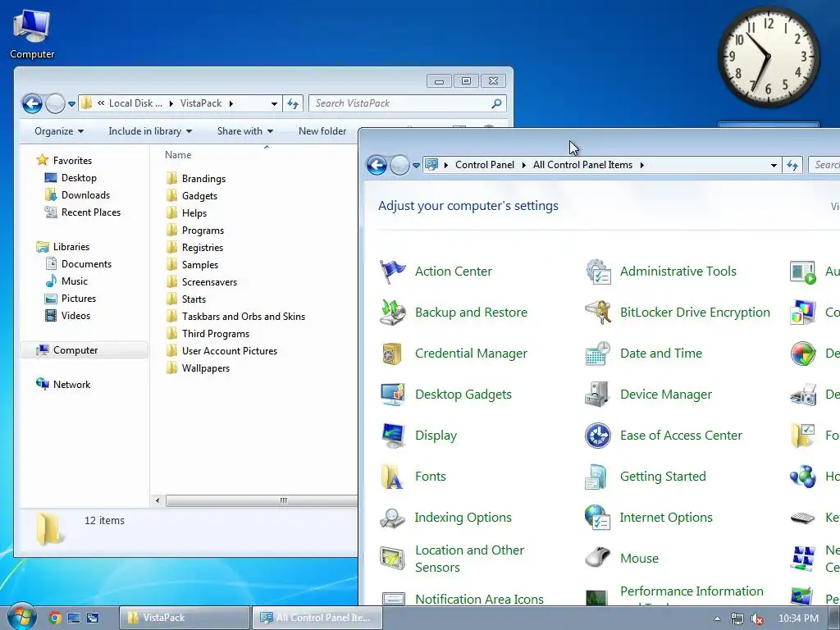Go back in VistaPack explorer window
Viewport: 840px width, 630px height.
[32, 103]
